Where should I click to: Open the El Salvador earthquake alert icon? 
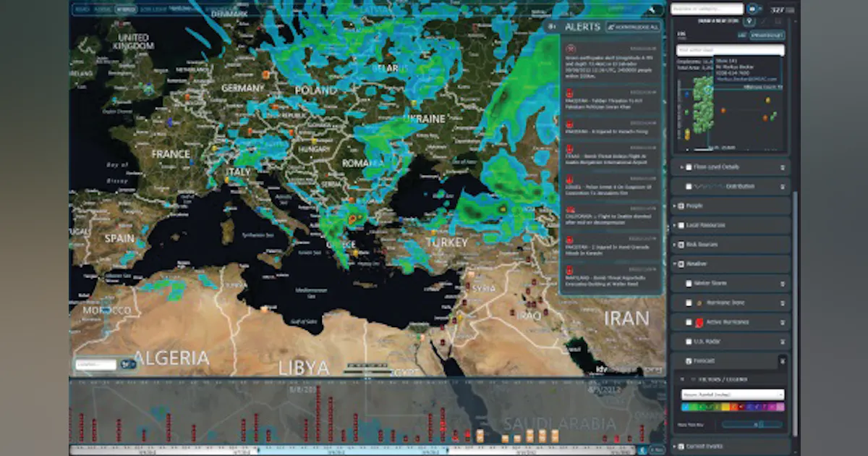click(569, 49)
